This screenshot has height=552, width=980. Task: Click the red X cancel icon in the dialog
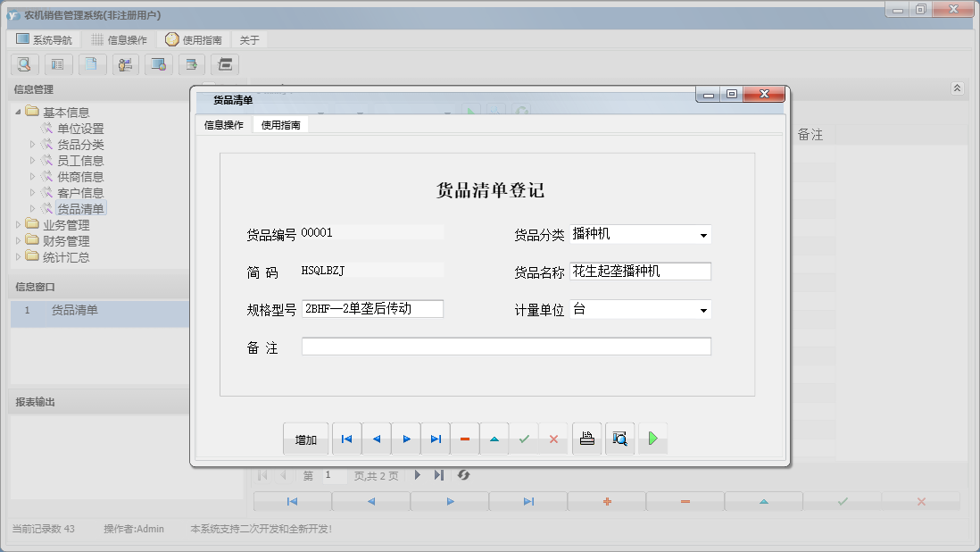click(554, 439)
